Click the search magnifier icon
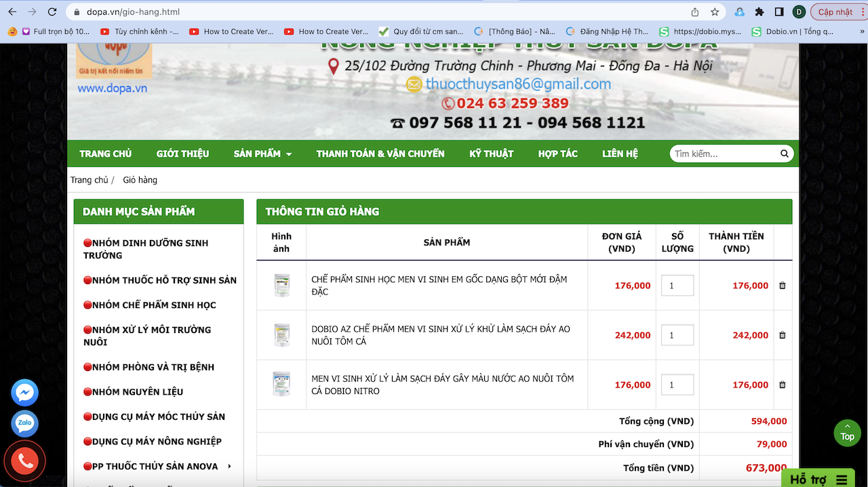 coord(785,153)
